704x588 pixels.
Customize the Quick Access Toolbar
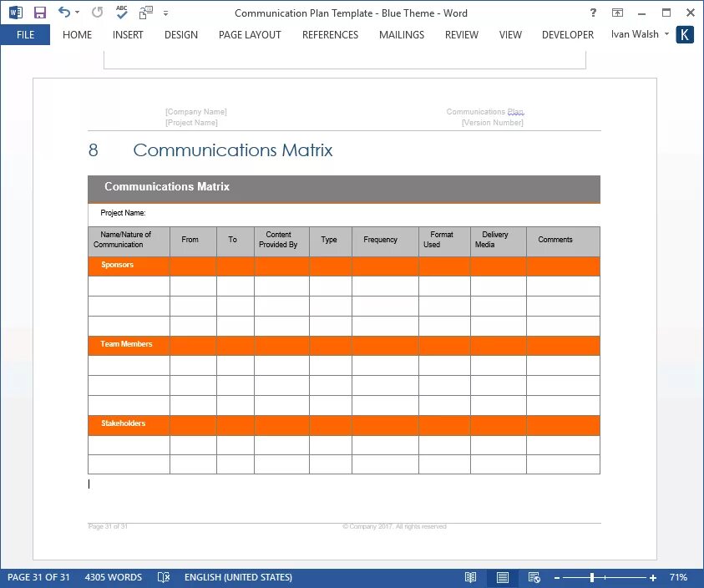[165, 13]
